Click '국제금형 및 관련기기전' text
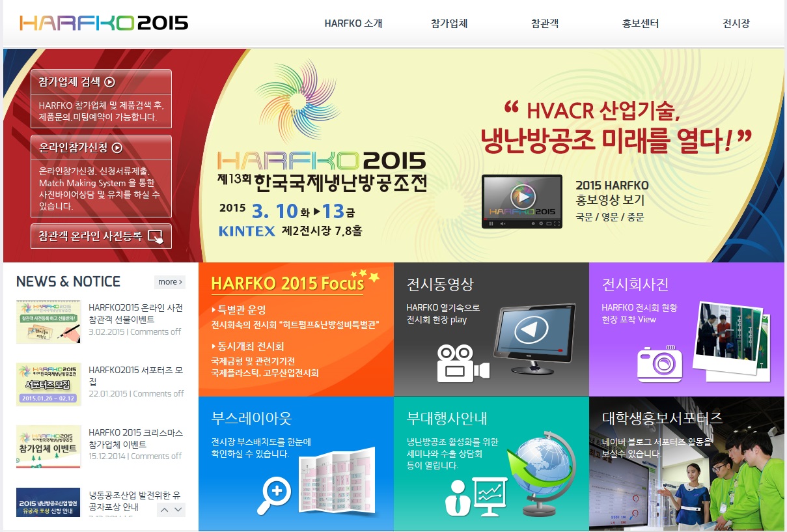787x532 pixels. 253,361
